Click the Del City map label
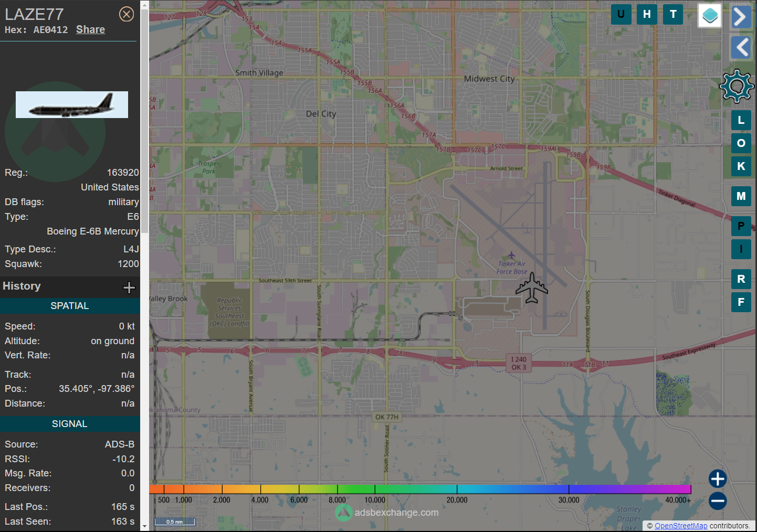Screen dimensions: 757x532 coord(321,114)
